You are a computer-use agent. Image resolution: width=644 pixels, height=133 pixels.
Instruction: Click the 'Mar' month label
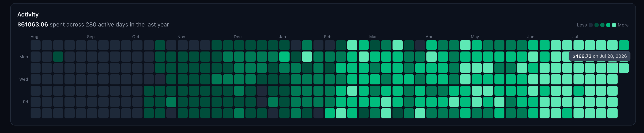[x=373, y=37]
